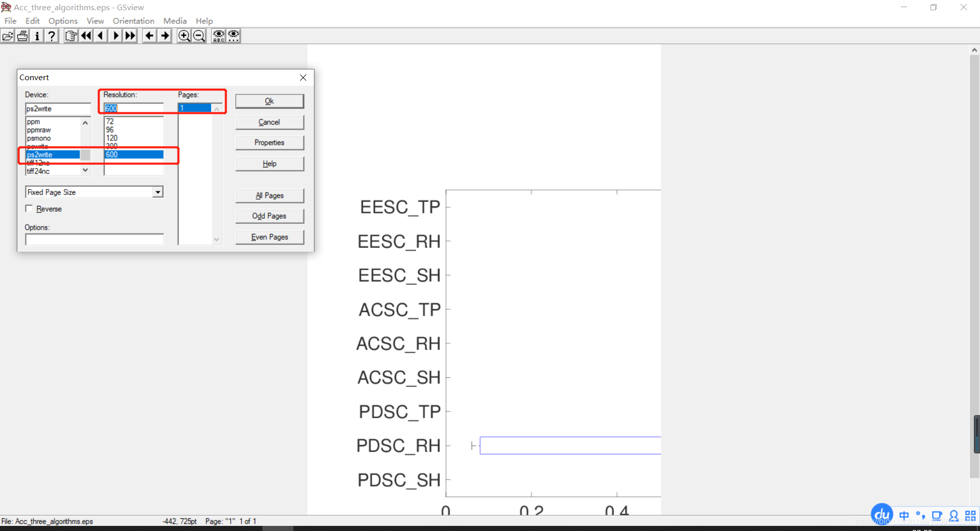
Task: Select 120 in the Resolution list
Action: [134, 138]
